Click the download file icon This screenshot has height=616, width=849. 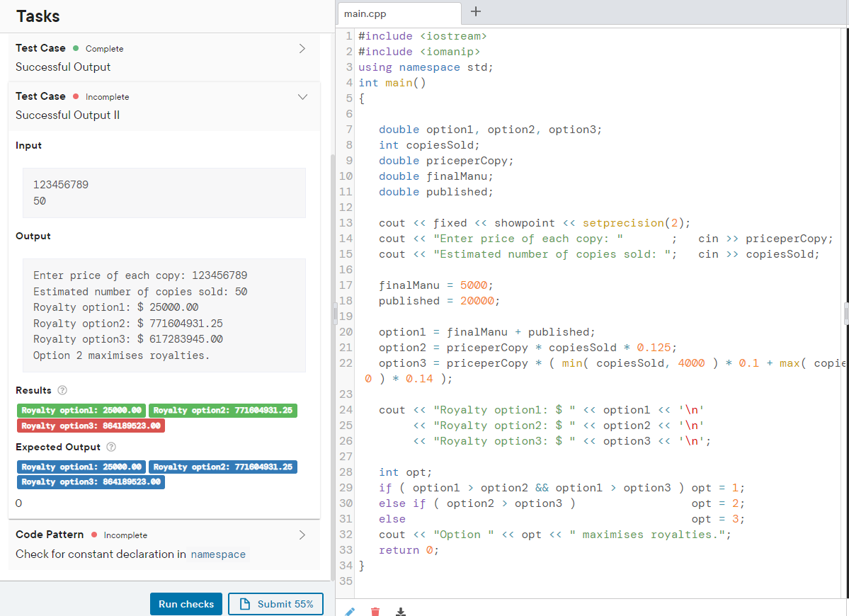[x=401, y=612]
